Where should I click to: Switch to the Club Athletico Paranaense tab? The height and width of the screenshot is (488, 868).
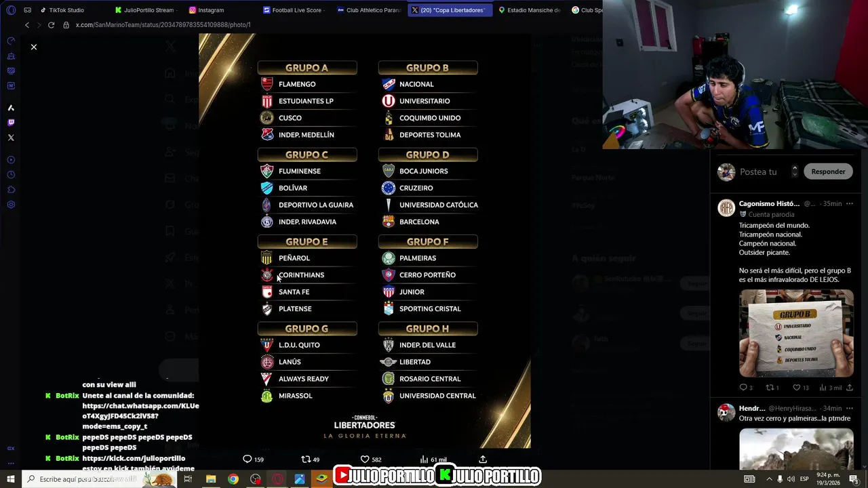370,10
